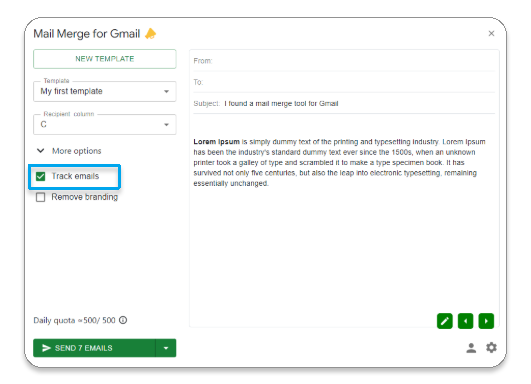Open the user account icon
The height and width of the screenshot is (384, 531).
pos(471,348)
